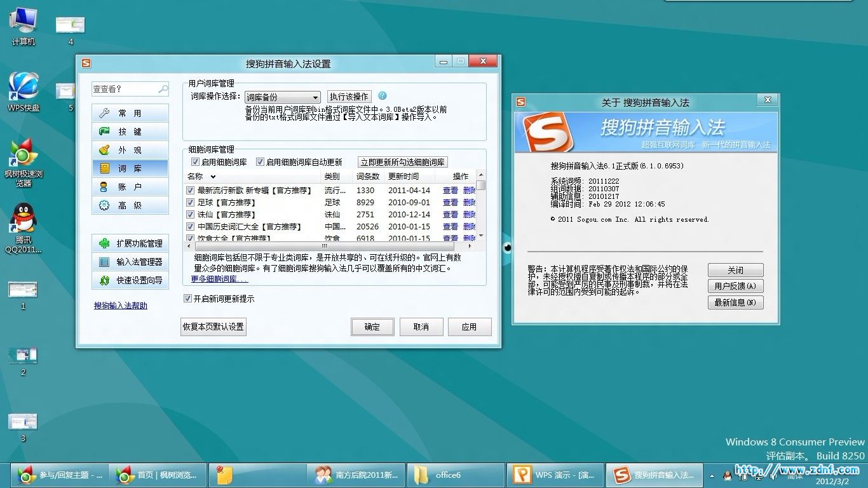Click 查看 link in the 足球 row
The image size is (868, 488).
pos(451,202)
